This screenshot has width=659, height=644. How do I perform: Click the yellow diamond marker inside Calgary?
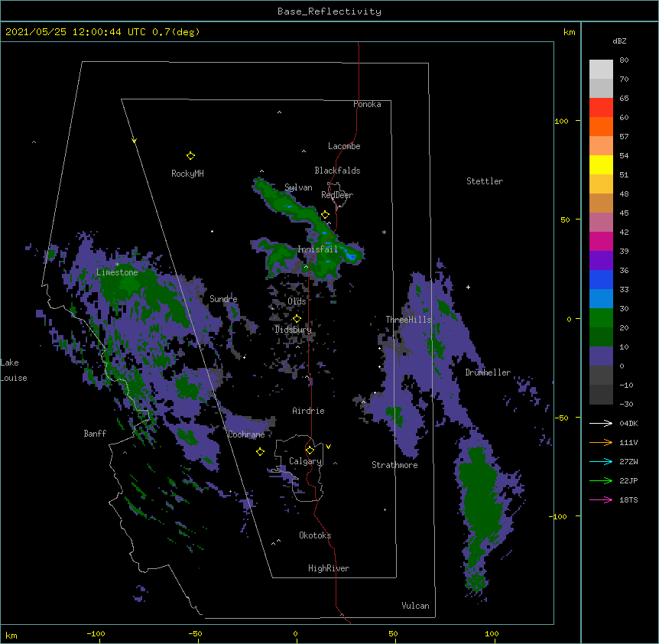tap(310, 450)
